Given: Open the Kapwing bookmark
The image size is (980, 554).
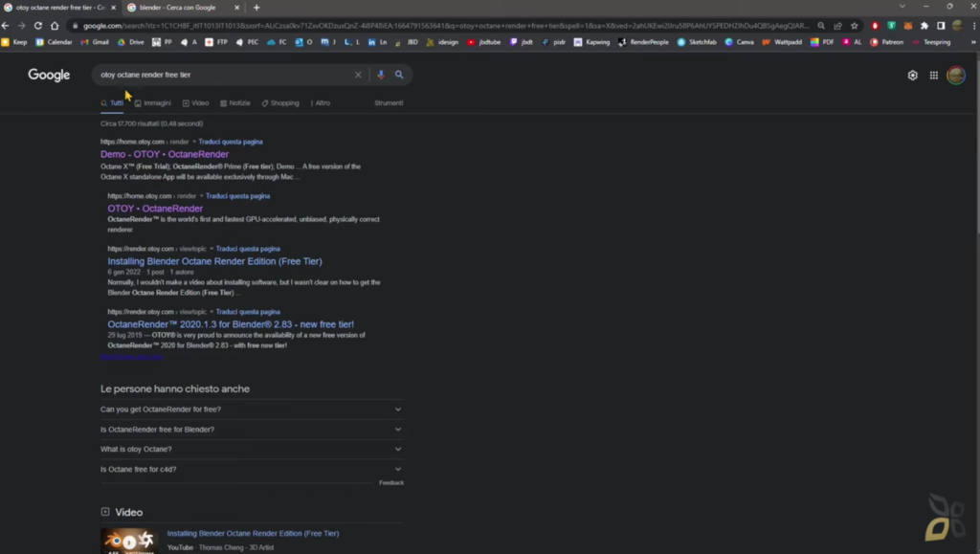Looking at the screenshot, I should (591, 42).
